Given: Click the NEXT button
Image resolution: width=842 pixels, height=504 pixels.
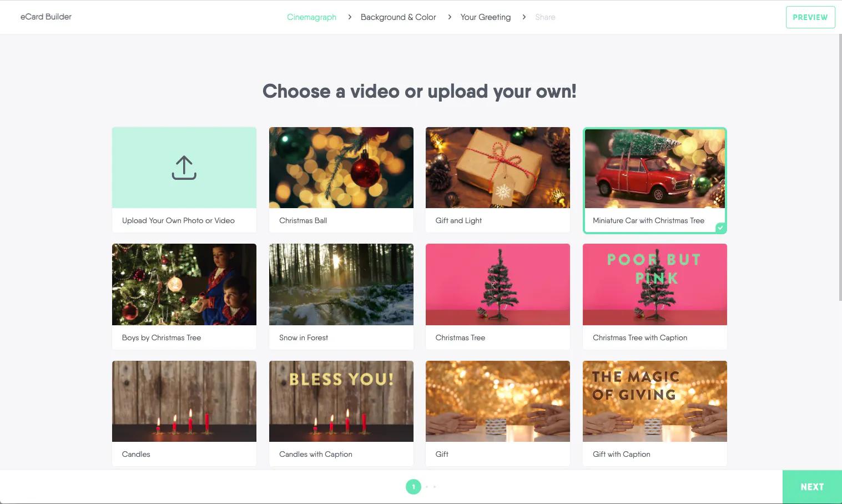Looking at the screenshot, I should 812,487.
